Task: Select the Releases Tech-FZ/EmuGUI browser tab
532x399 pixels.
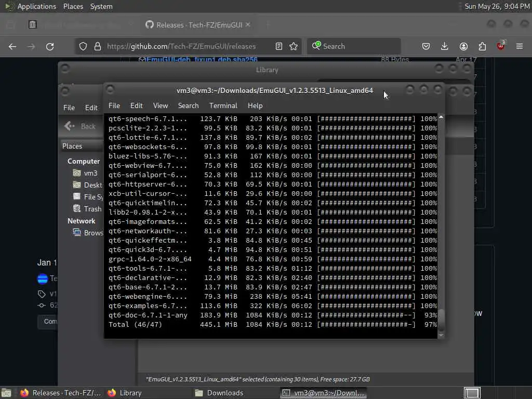Action: tap(198, 25)
